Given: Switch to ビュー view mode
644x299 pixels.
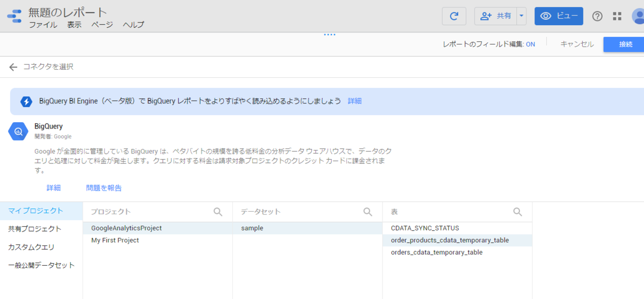Looking at the screenshot, I should [x=559, y=16].
